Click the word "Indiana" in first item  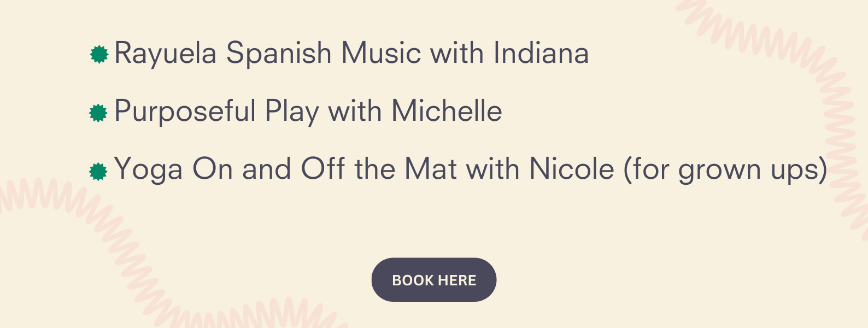click(x=541, y=53)
